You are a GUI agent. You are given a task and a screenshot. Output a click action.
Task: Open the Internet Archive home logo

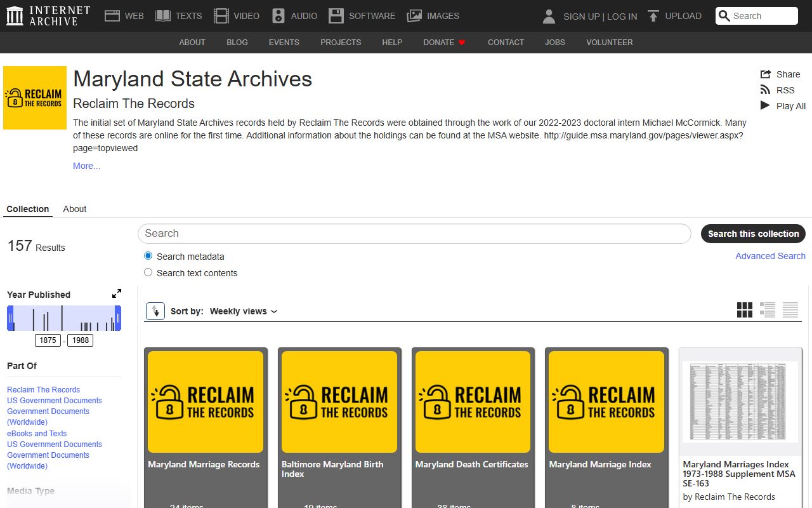(x=48, y=16)
